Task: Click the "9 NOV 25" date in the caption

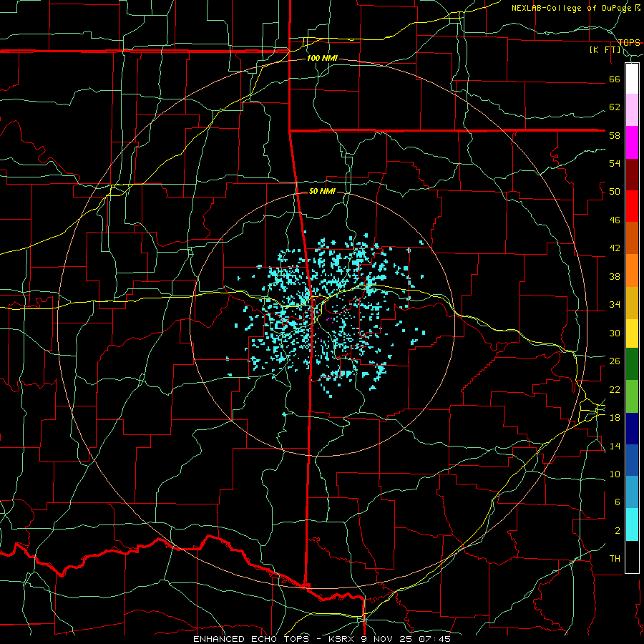Action: [387, 639]
